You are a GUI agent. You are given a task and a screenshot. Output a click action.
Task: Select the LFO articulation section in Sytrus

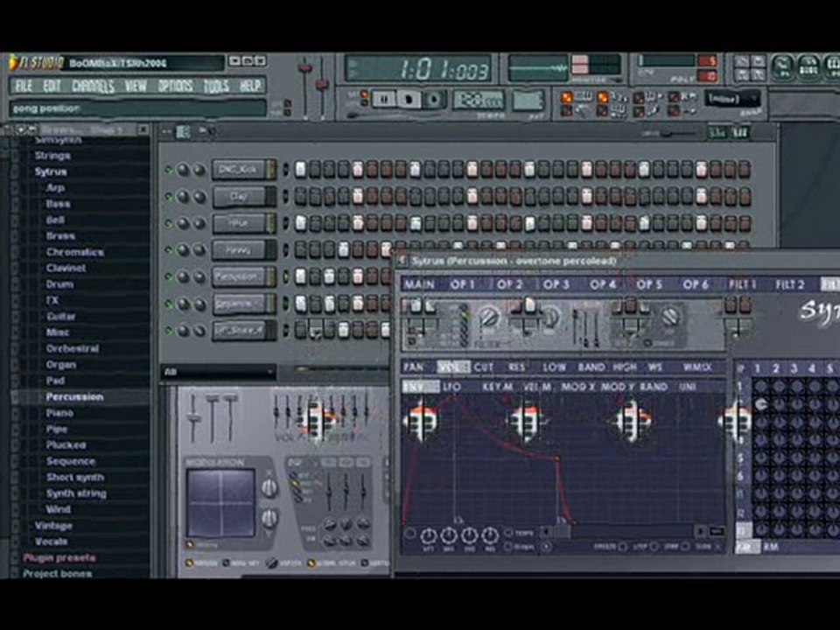(452, 387)
